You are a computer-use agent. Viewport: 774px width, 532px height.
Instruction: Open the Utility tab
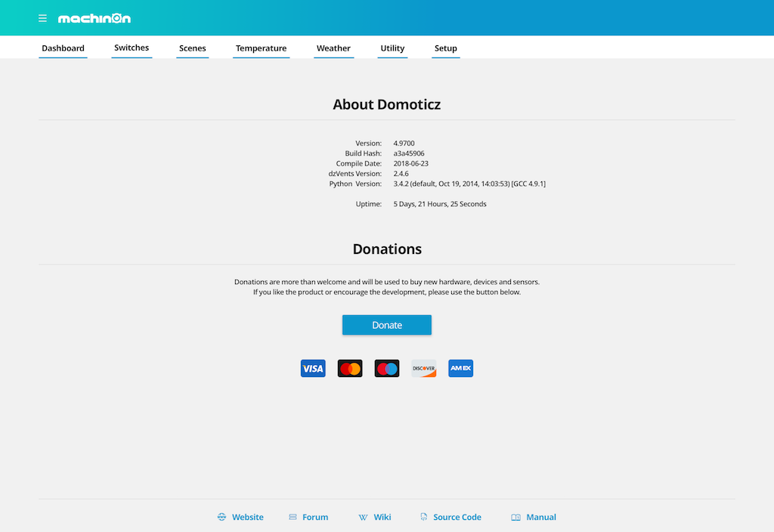(392, 48)
